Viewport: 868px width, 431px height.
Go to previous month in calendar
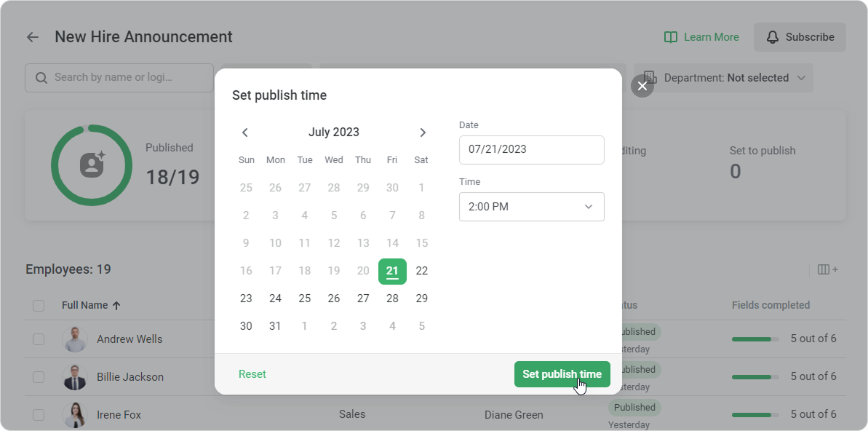click(x=245, y=133)
